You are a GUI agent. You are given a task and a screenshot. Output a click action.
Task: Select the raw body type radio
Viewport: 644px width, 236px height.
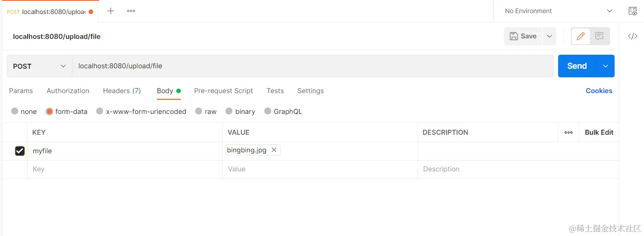198,111
